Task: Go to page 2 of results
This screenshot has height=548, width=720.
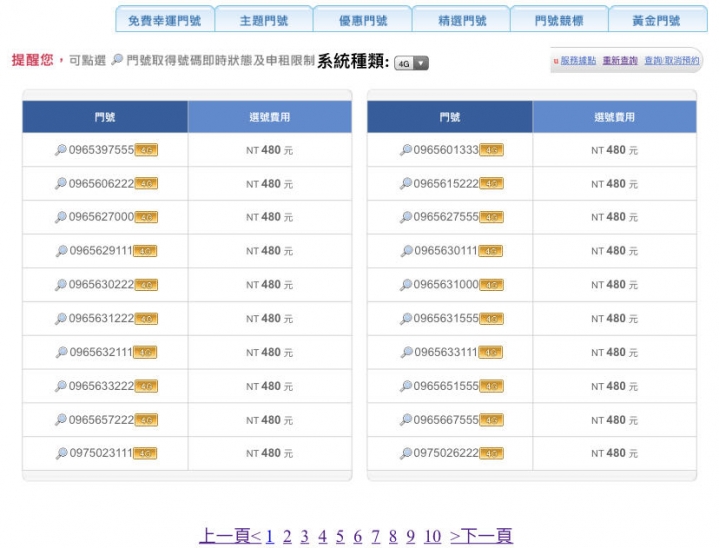Action: point(287,537)
